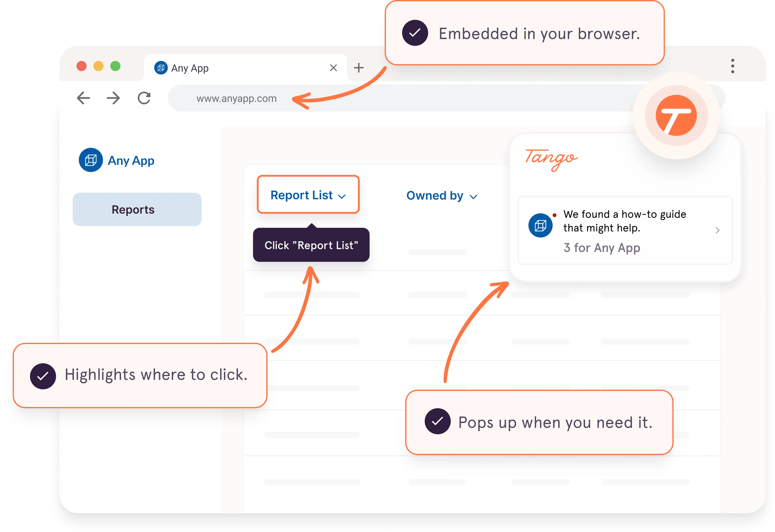Image resolution: width=775 pixels, height=532 pixels.
Task: Open a new tab with plus icon
Action: tap(359, 68)
